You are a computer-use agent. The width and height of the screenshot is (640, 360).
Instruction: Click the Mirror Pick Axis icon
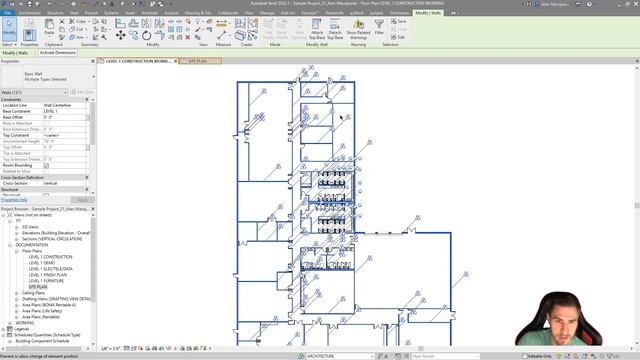click(146, 23)
